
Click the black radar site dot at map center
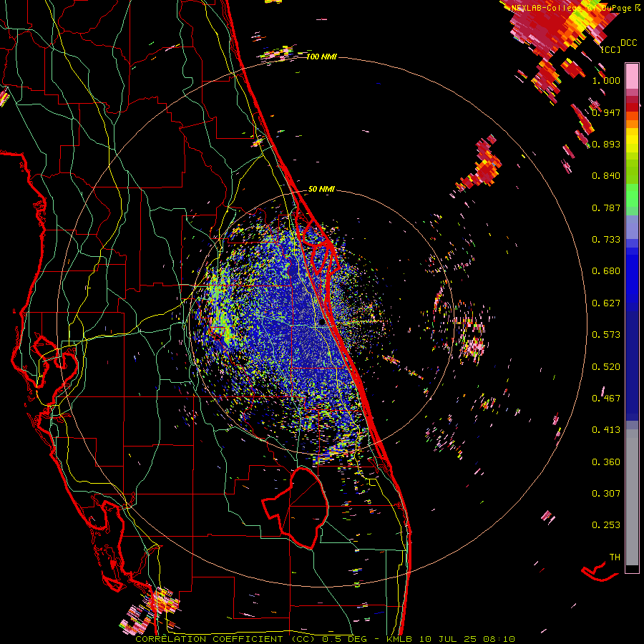321,323
